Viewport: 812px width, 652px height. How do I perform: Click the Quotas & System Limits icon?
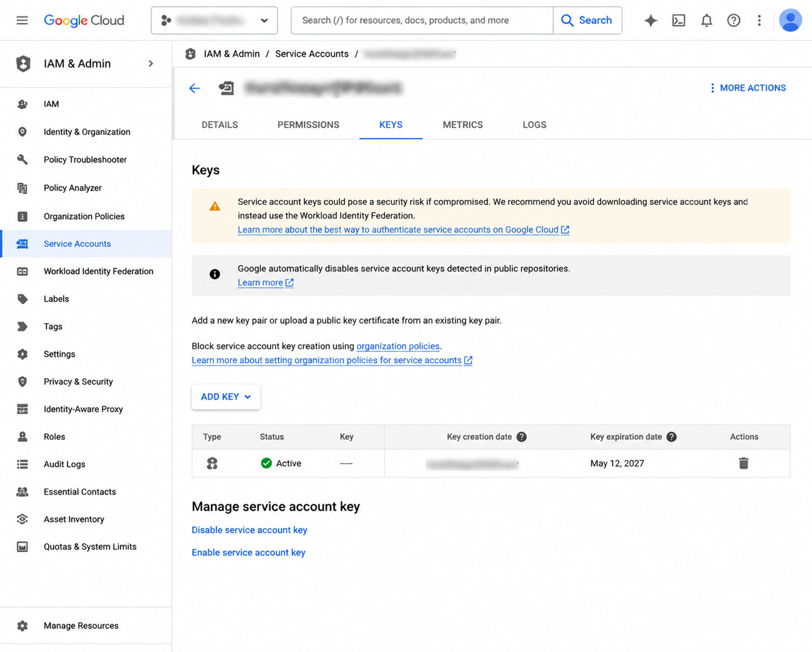(x=23, y=547)
